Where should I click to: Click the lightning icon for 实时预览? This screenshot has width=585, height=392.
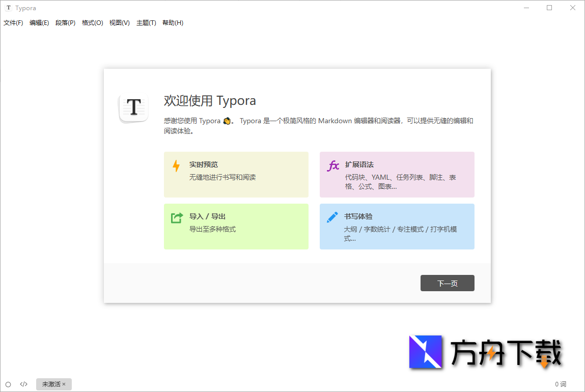[x=176, y=165]
